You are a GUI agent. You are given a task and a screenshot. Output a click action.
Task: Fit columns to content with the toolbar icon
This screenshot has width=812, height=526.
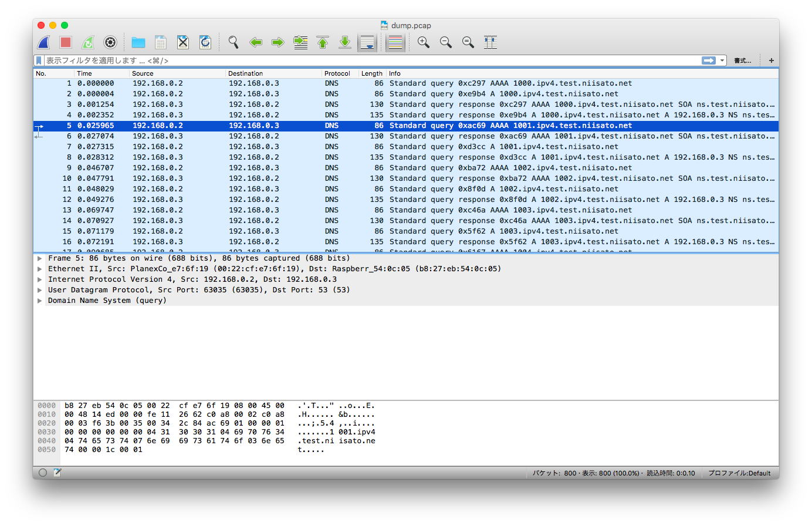[490, 42]
